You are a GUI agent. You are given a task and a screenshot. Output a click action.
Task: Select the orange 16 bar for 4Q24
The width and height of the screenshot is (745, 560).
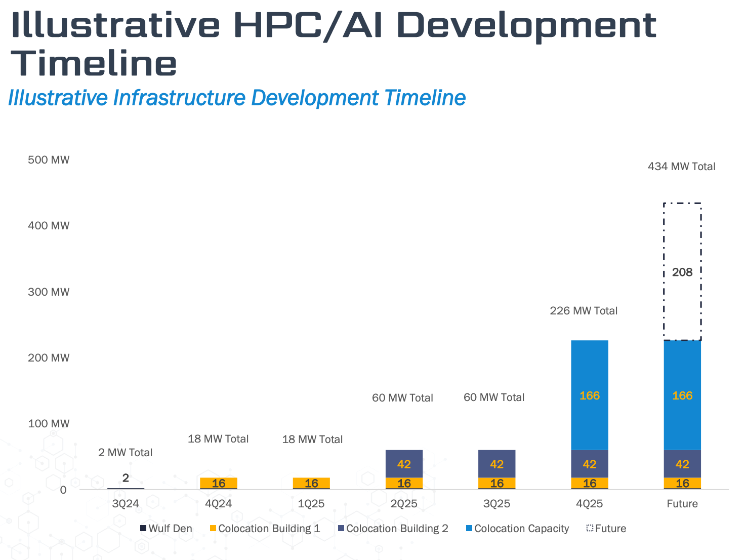coord(219,483)
